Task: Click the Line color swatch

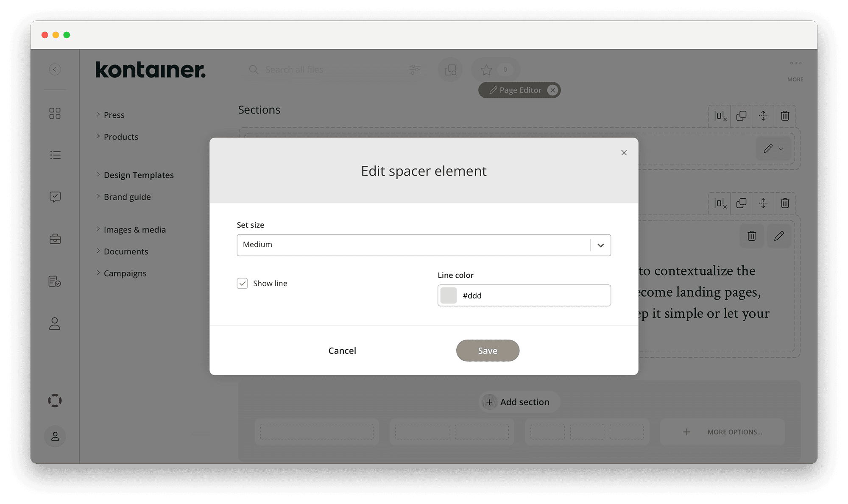Action: (448, 295)
